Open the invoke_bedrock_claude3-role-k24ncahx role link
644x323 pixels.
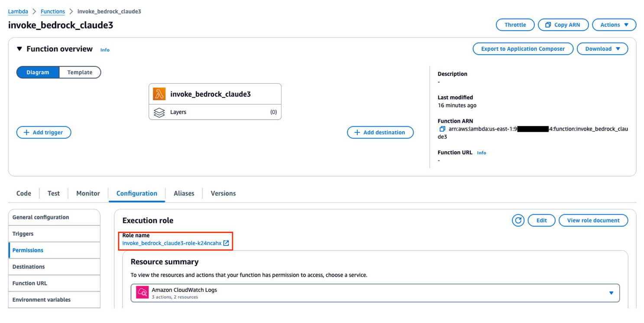click(172, 243)
